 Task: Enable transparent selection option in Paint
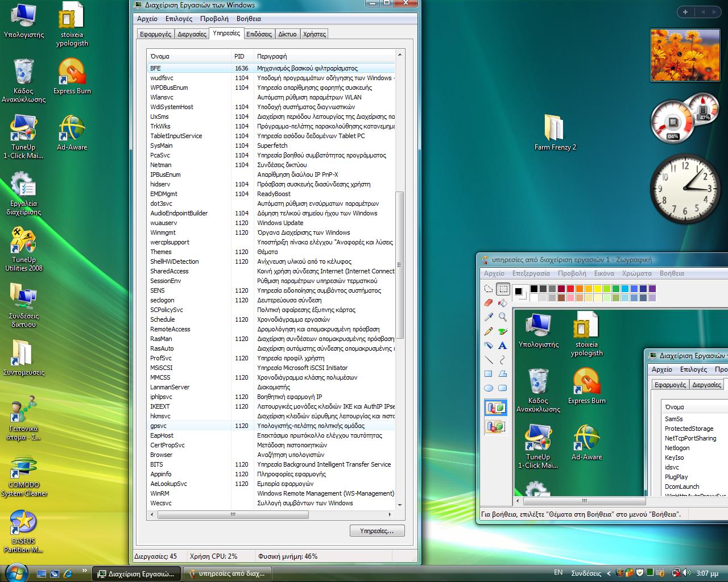tap(496, 426)
